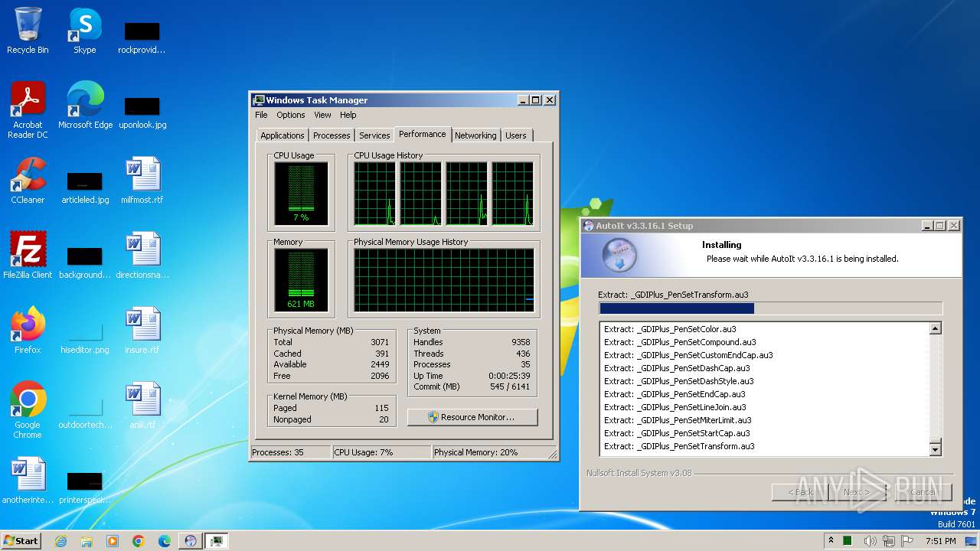Select log line _GDIPlus_PenSetMiterLimit.au3
This screenshot has height=551, width=980.
(x=678, y=420)
